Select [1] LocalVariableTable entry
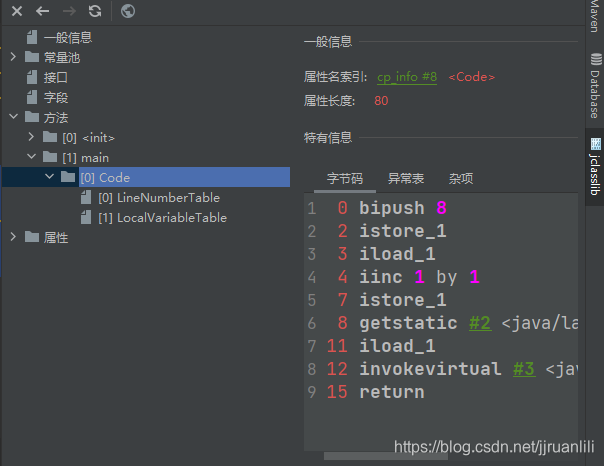 pyautogui.click(x=162, y=218)
